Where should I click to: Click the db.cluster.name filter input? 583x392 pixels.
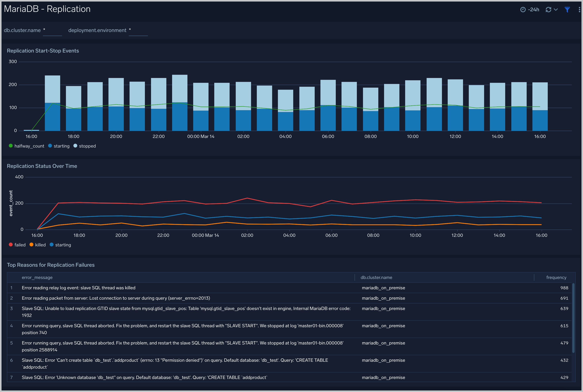pyautogui.click(x=53, y=30)
